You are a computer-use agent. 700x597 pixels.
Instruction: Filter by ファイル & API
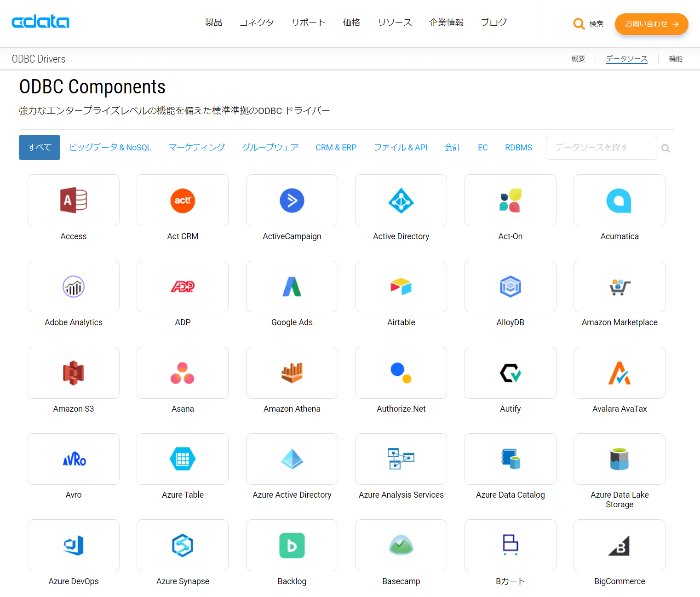click(401, 147)
